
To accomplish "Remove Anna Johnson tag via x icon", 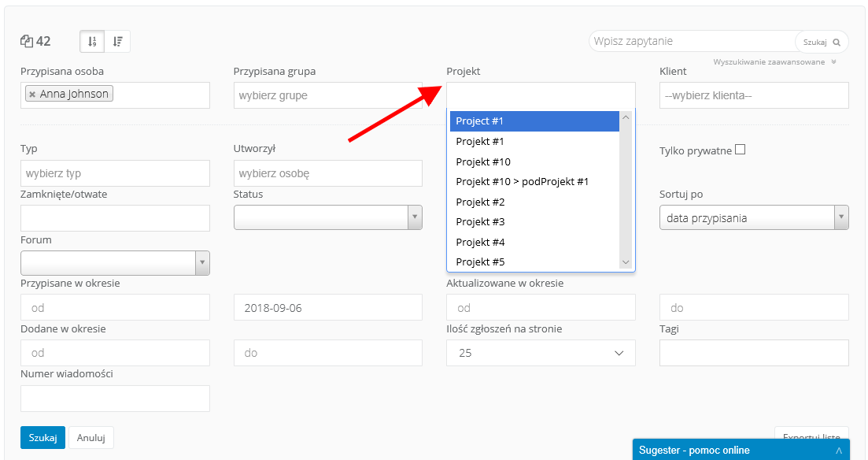I will pyautogui.click(x=32, y=95).
